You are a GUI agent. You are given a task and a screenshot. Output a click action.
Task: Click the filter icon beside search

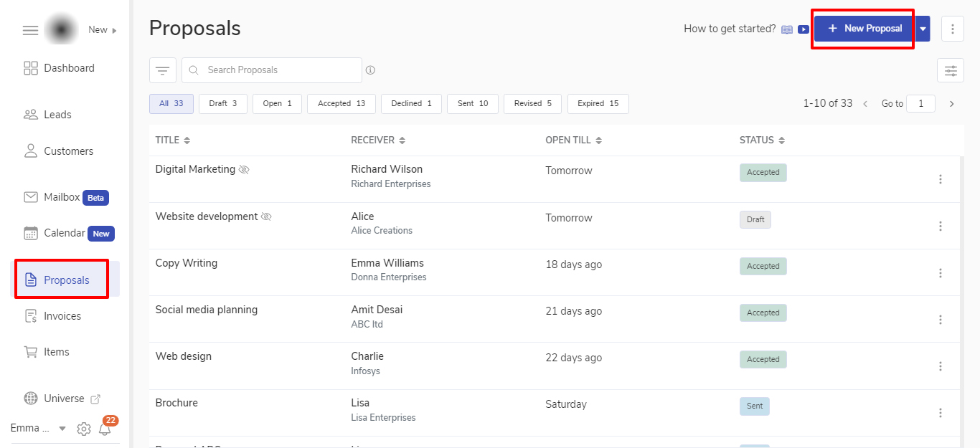pos(163,70)
